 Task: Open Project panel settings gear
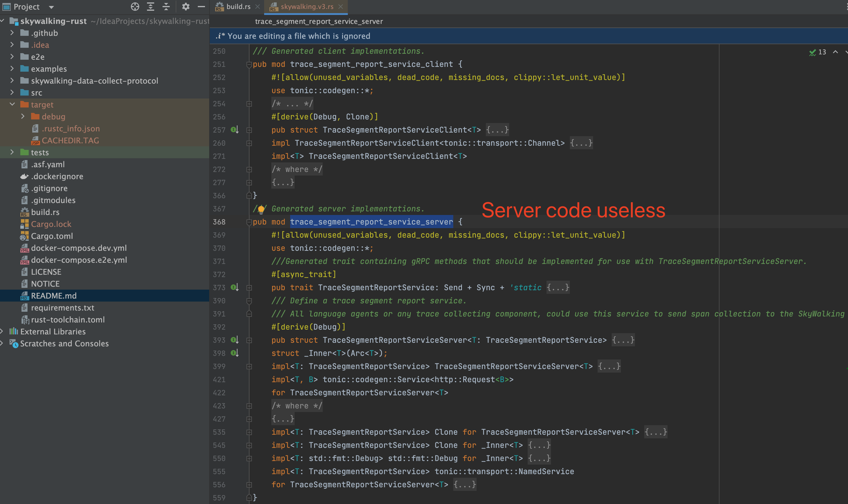click(186, 7)
